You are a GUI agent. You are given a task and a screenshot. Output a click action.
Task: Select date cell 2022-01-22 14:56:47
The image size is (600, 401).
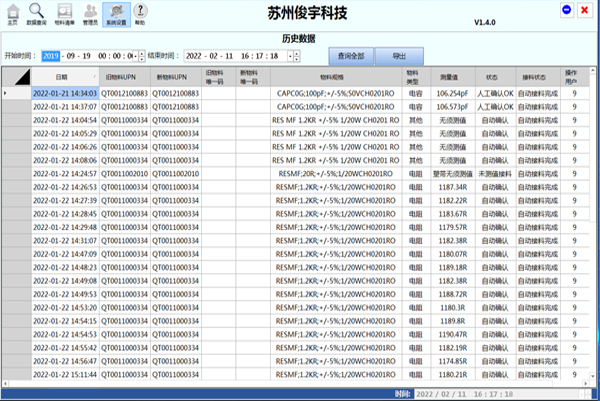[x=65, y=361]
